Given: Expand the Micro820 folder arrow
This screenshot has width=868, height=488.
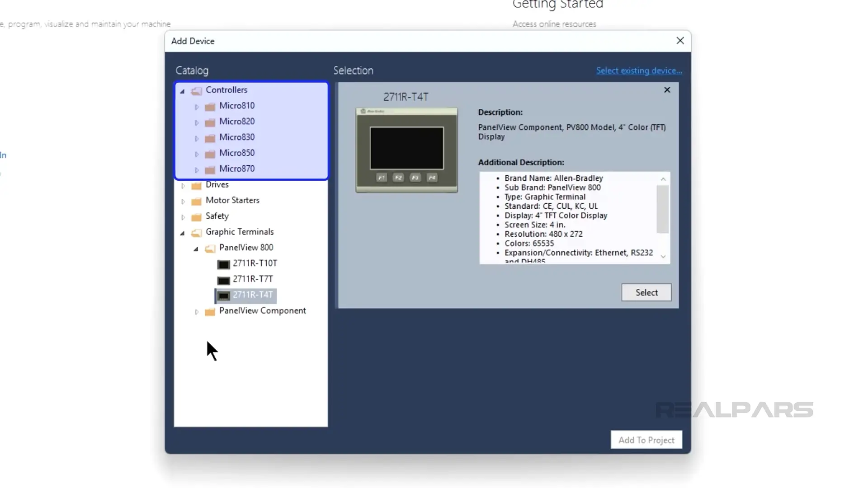Looking at the screenshot, I should click(x=197, y=123).
